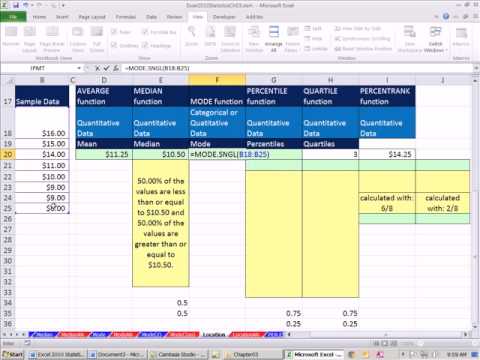
Task: Open the Macros dropdown
Action: (x=461, y=37)
